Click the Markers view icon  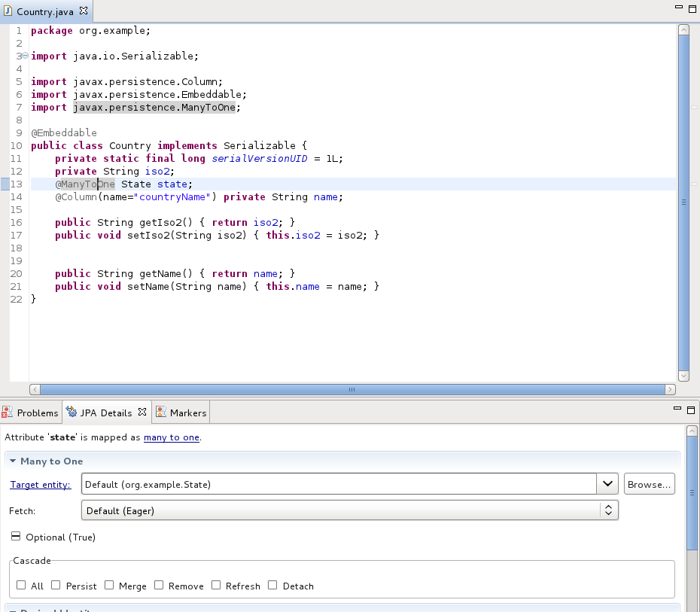(160, 412)
